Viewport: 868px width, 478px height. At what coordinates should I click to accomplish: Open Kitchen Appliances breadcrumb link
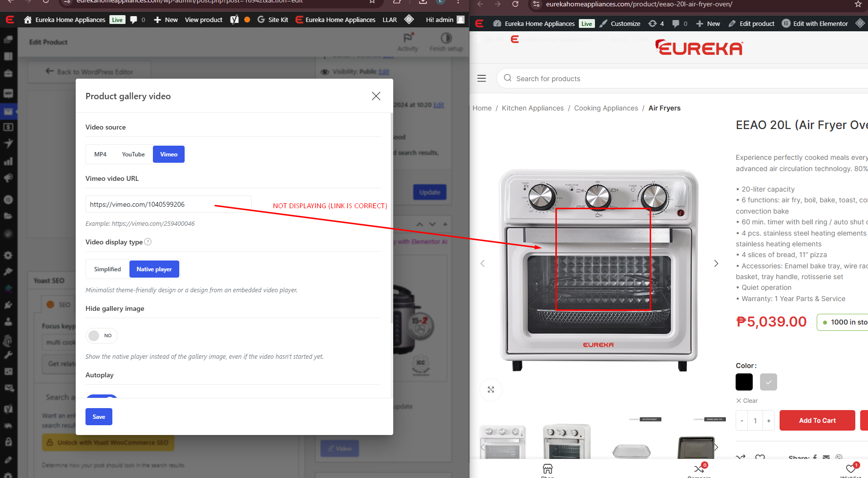[532, 108]
